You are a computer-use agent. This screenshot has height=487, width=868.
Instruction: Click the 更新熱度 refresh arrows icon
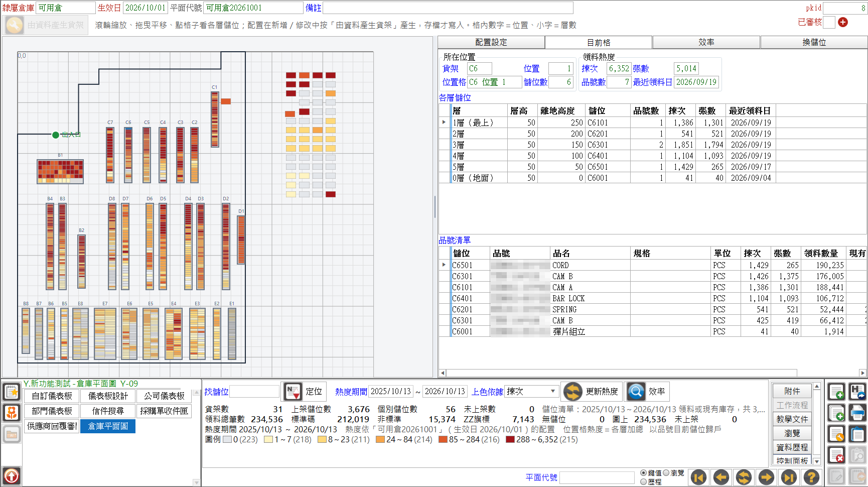pyautogui.click(x=572, y=392)
